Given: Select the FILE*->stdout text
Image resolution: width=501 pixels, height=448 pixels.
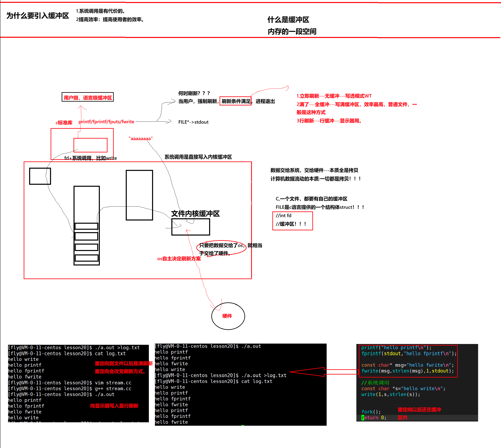Looking at the screenshot, I should [193, 122].
